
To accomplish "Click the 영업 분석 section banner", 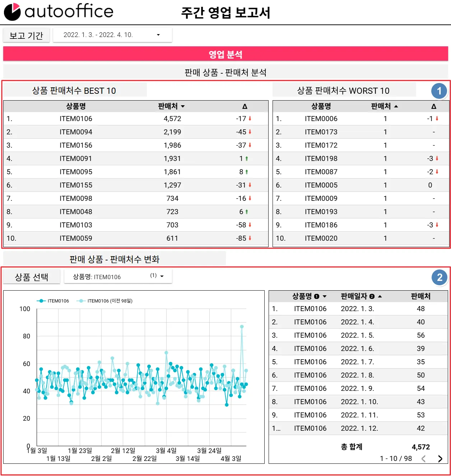I will (x=225, y=54).
